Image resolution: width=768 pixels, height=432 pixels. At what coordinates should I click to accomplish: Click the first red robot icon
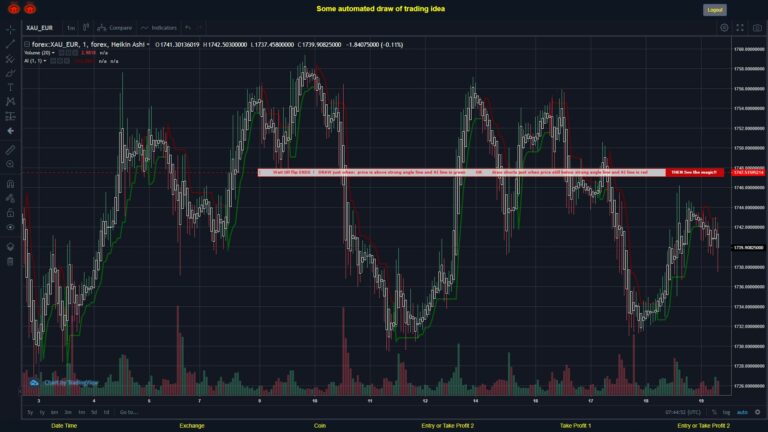[14, 8]
